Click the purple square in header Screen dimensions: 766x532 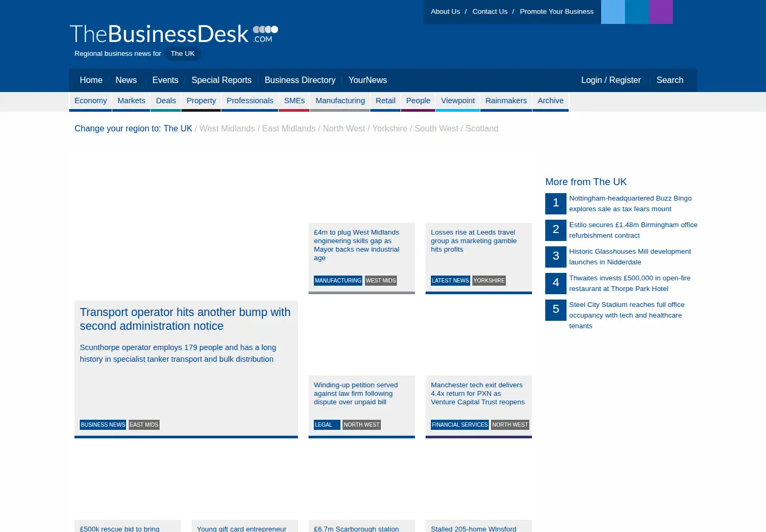click(x=661, y=12)
